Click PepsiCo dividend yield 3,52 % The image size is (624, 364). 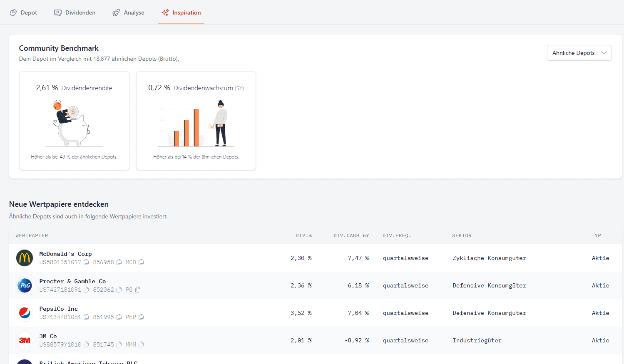pos(301,313)
